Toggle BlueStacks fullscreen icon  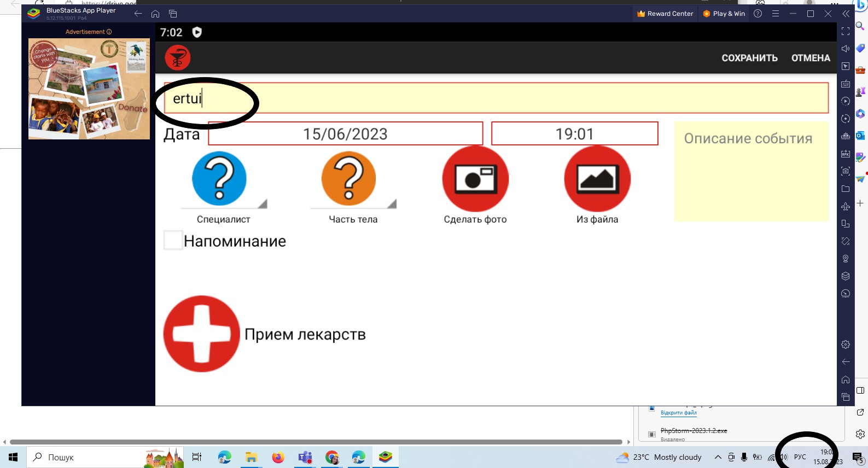[x=846, y=31]
